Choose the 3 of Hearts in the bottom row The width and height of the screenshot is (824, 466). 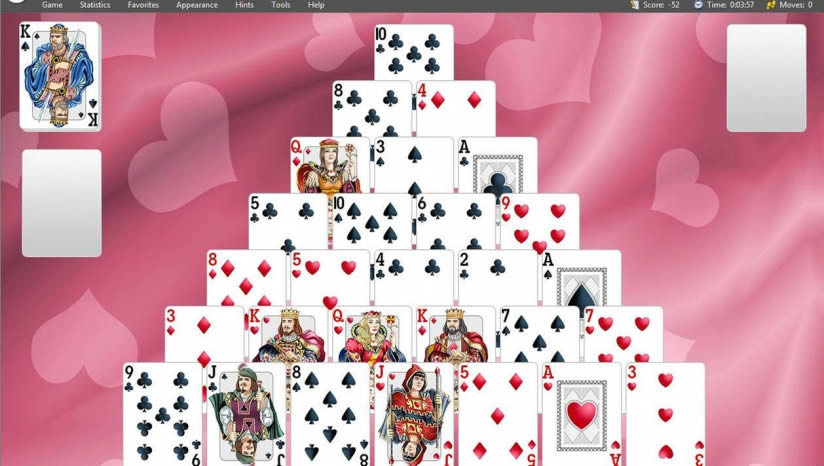665,414
